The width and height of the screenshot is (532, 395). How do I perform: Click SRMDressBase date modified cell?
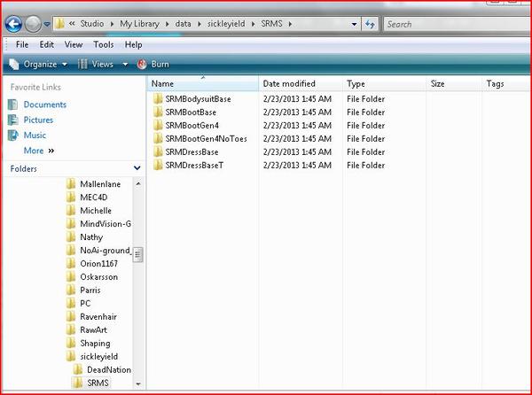point(297,152)
